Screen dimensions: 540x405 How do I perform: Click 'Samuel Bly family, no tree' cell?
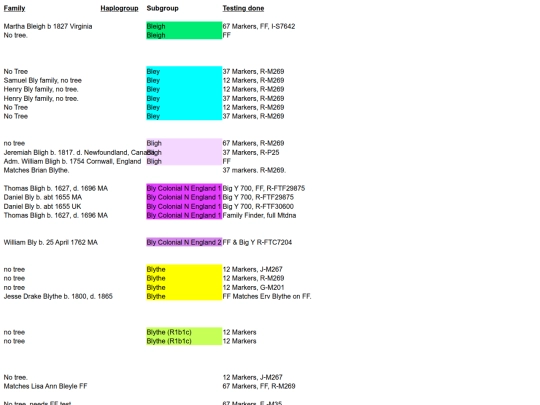pyautogui.click(x=43, y=81)
